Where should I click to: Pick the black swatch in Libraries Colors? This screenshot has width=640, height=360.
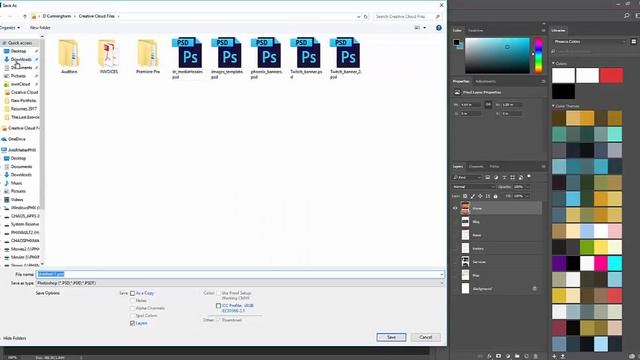pos(563,91)
